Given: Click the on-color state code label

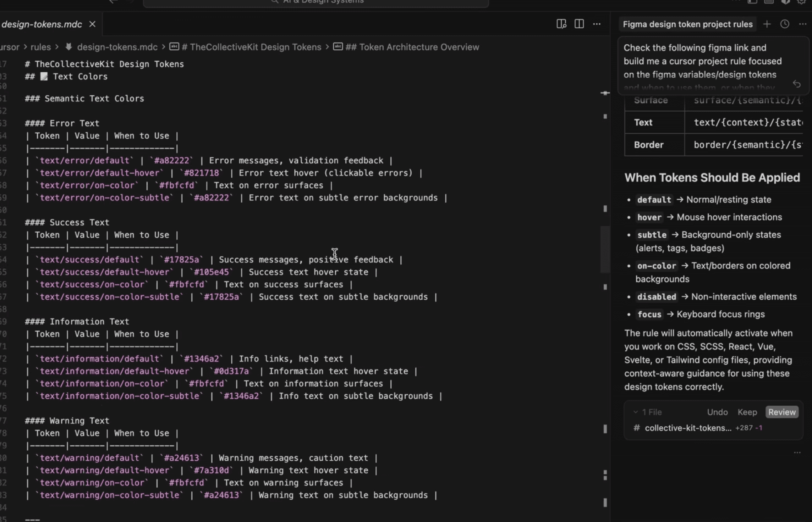Looking at the screenshot, I should click(657, 266).
